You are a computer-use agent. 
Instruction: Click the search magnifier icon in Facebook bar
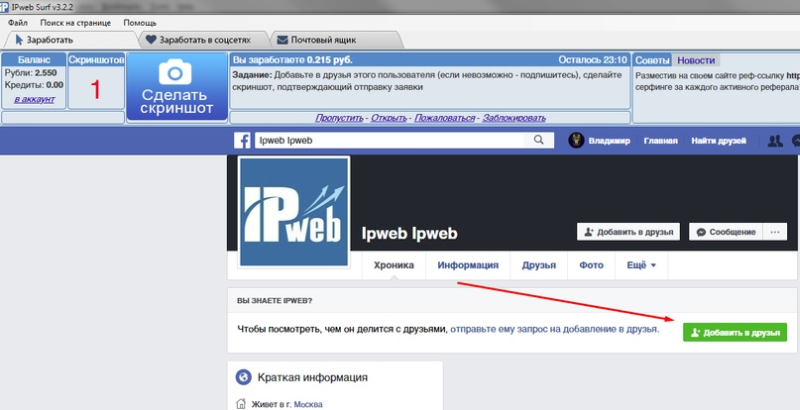[x=539, y=141]
